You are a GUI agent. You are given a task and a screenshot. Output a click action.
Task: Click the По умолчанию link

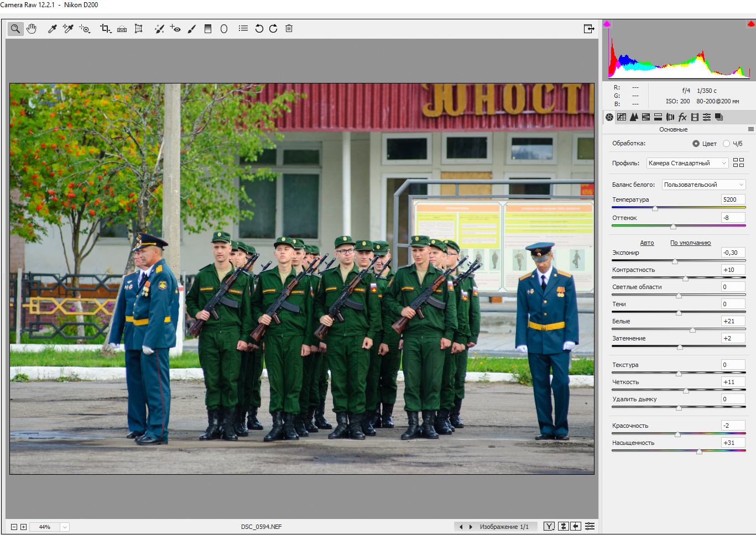(x=690, y=243)
